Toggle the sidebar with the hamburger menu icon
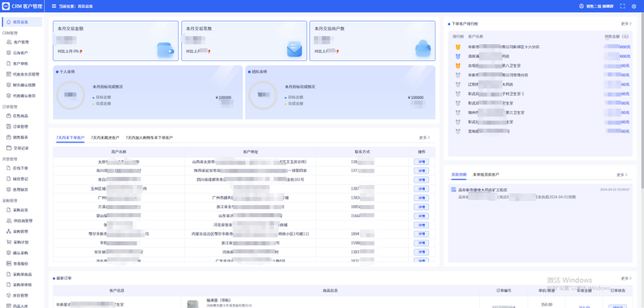The height and width of the screenshot is (308, 644). (x=54, y=6)
